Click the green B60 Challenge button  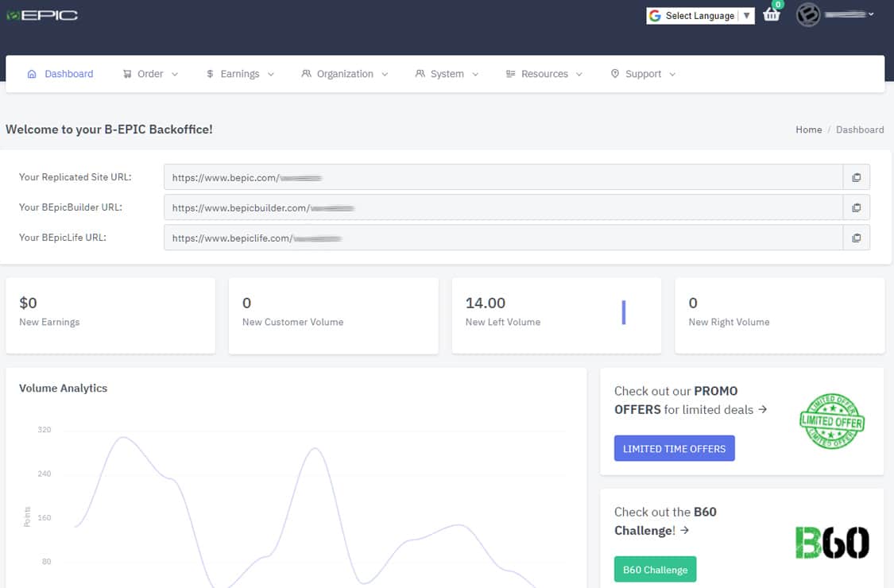click(655, 569)
